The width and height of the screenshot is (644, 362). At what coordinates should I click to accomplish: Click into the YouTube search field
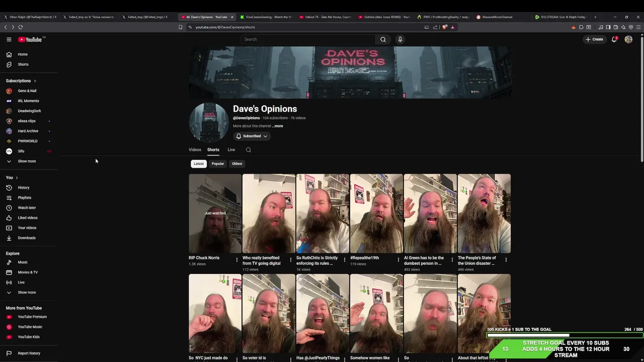click(x=307, y=39)
